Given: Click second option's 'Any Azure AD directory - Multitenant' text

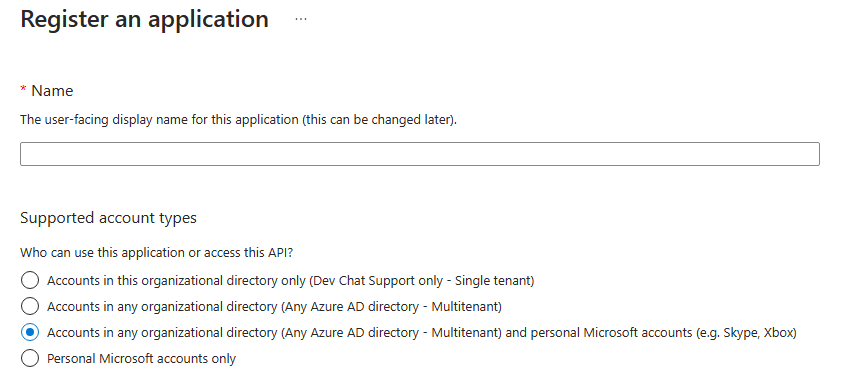Looking at the screenshot, I should [391, 307].
